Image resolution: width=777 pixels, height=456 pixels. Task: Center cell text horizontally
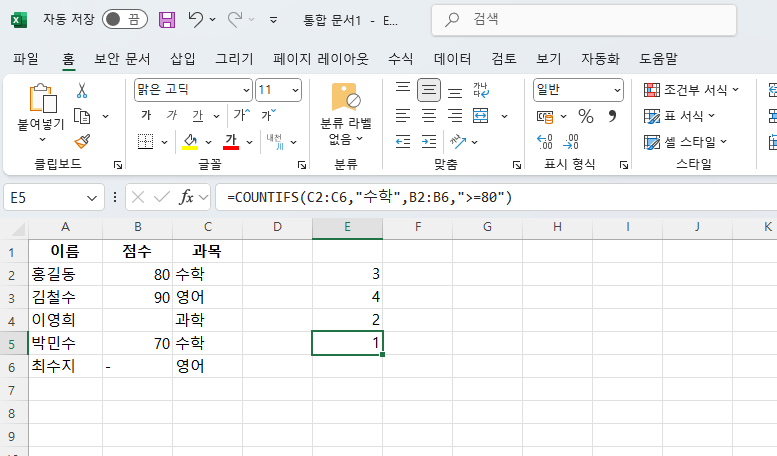[x=429, y=116]
